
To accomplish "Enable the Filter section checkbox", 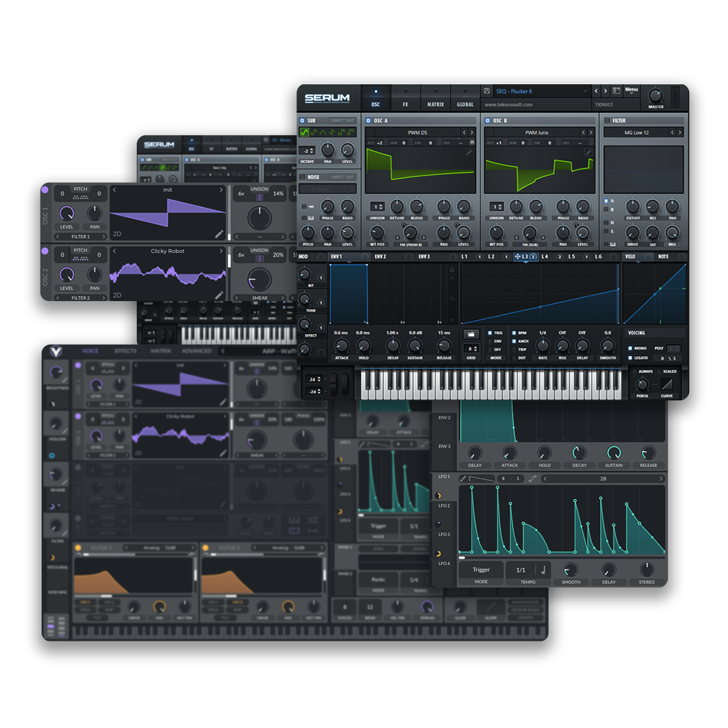I will click(x=607, y=121).
